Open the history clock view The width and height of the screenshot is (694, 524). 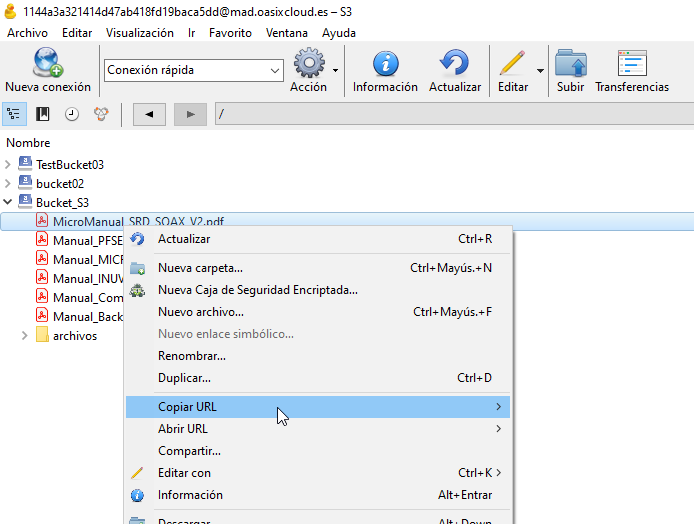click(x=71, y=115)
